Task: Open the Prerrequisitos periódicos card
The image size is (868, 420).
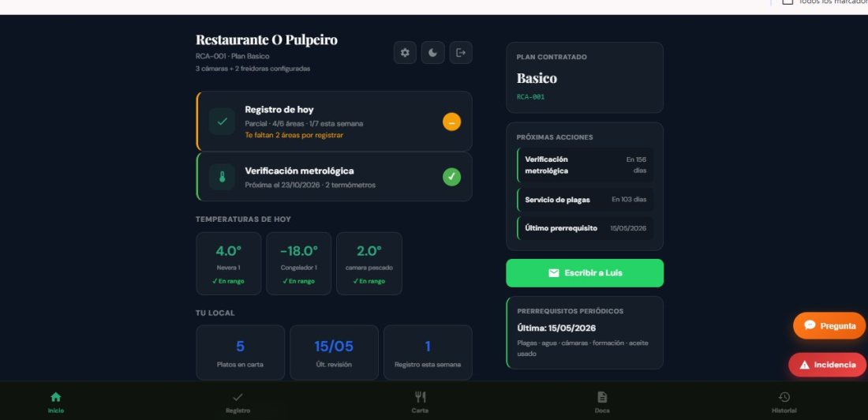Action: click(x=585, y=332)
